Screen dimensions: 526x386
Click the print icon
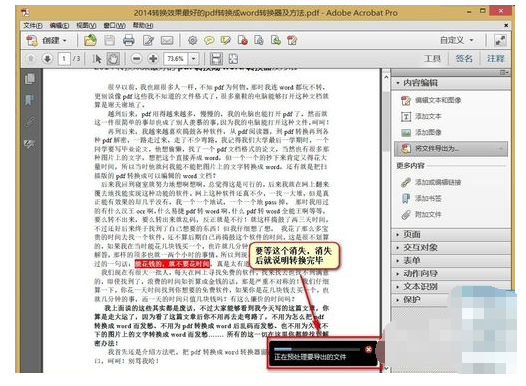(x=128, y=41)
